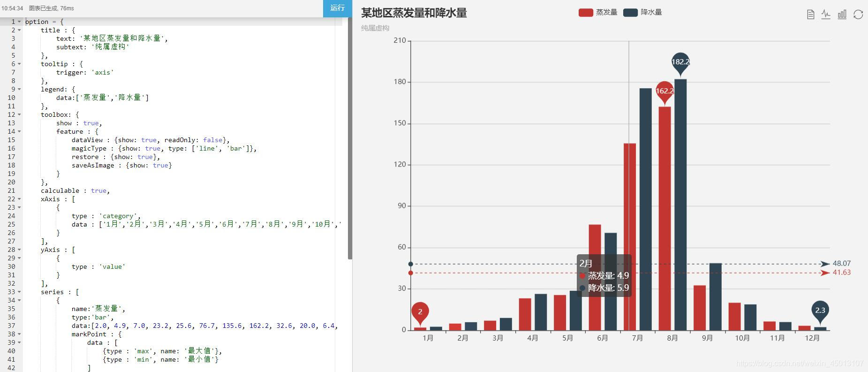Collapse the toolbox block at line 12
This screenshot has height=372, width=868.
click(x=19, y=114)
